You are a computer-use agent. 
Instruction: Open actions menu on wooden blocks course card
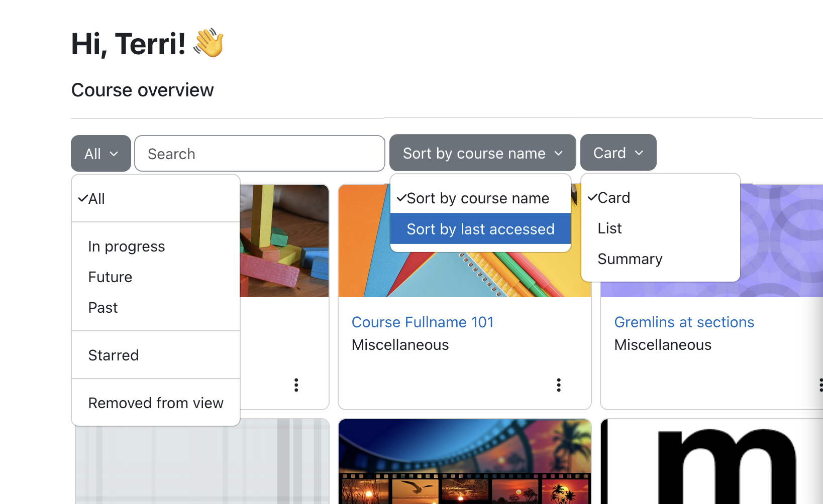(x=296, y=385)
